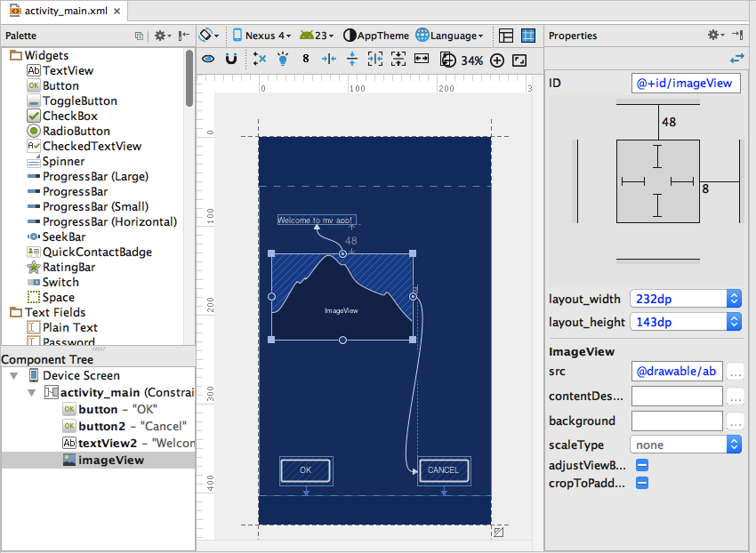The image size is (756, 553).
Task: Click the AppTheme selector
Action: tap(376, 36)
